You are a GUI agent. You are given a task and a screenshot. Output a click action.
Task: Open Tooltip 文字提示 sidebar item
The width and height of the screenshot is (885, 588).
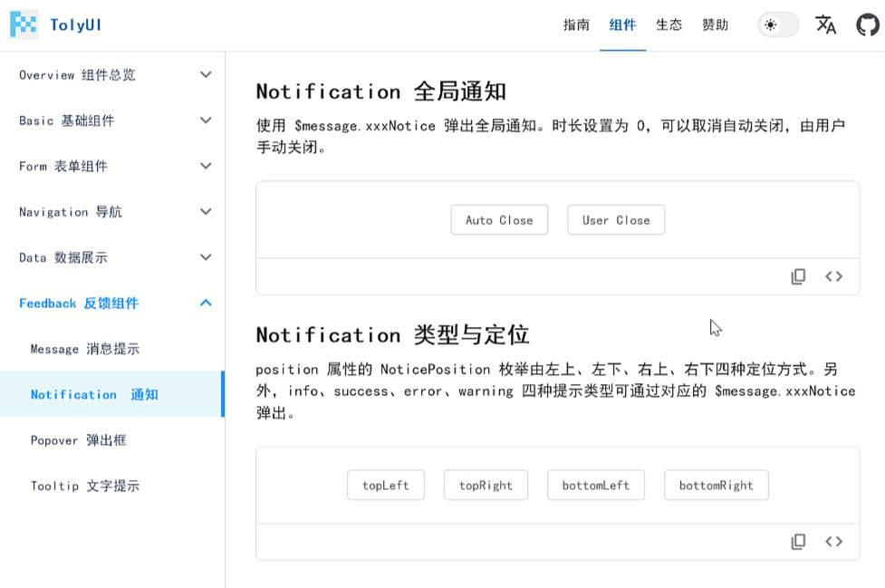tap(113, 486)
